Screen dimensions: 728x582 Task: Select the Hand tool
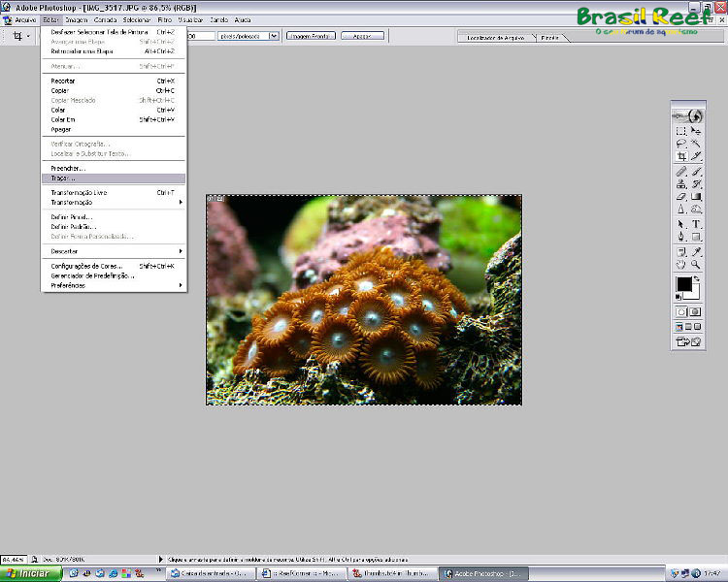[x=681, y=264]
